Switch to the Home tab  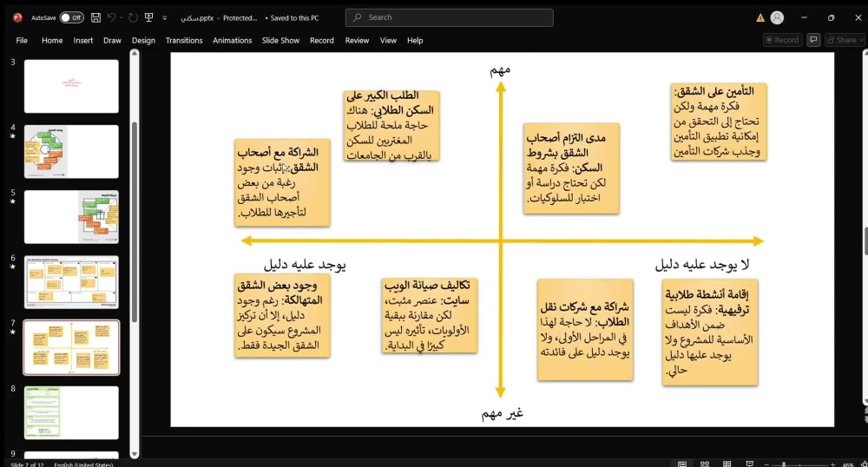(52, 41)
